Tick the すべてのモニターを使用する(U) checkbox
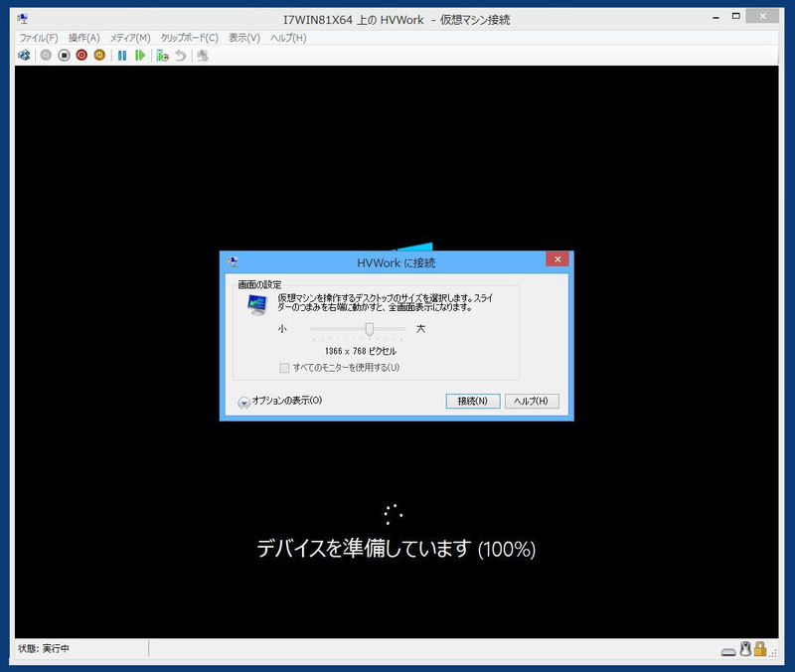This screenshot has height=672, width=795. point(284,368)
